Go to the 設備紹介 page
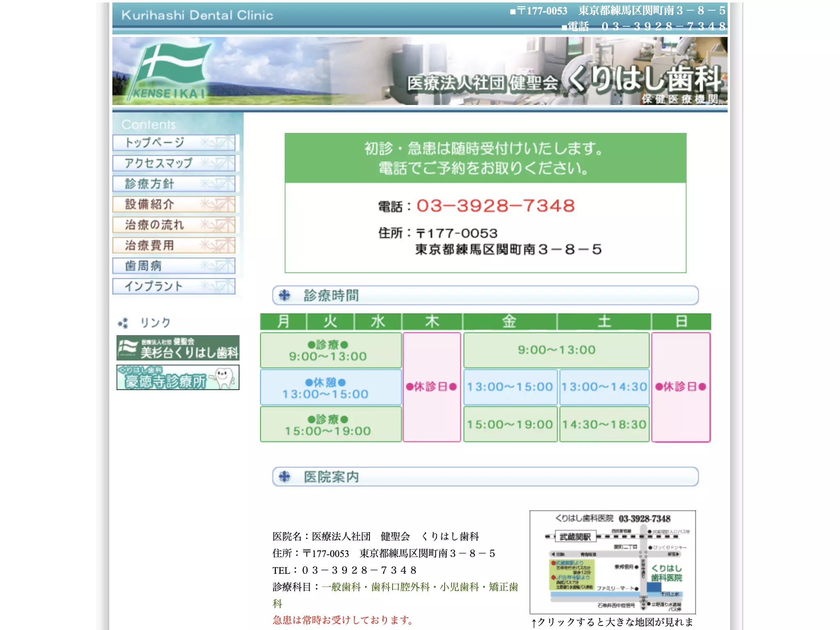 pyautogui.click(x=174, y=204)
